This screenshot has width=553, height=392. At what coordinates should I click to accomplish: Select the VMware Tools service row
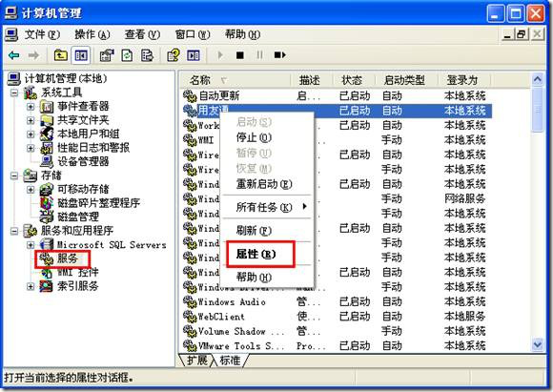coord(337,346)
